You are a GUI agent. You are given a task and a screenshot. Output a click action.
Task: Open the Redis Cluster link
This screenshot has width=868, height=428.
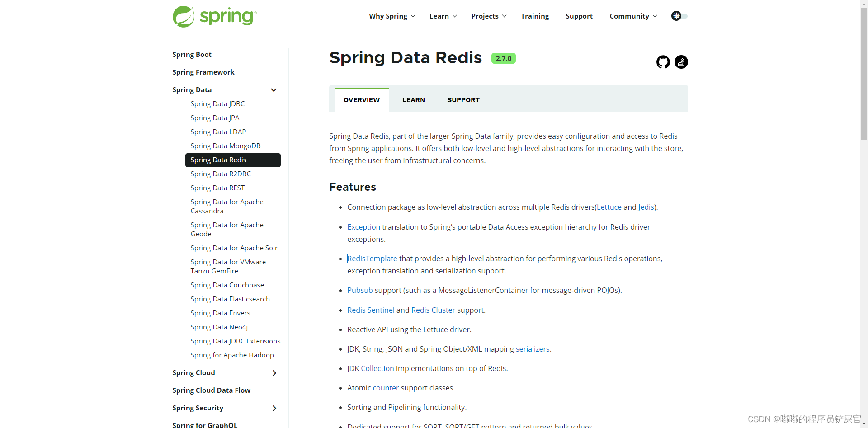coord(433,310)
